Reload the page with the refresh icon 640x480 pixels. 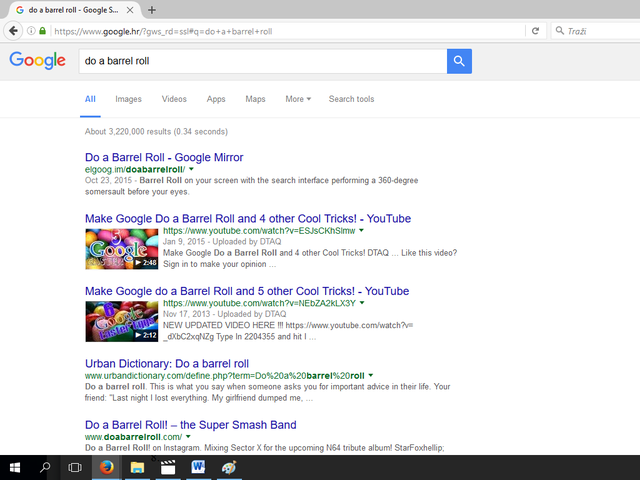pyautogui.click(x=536, y=31)
